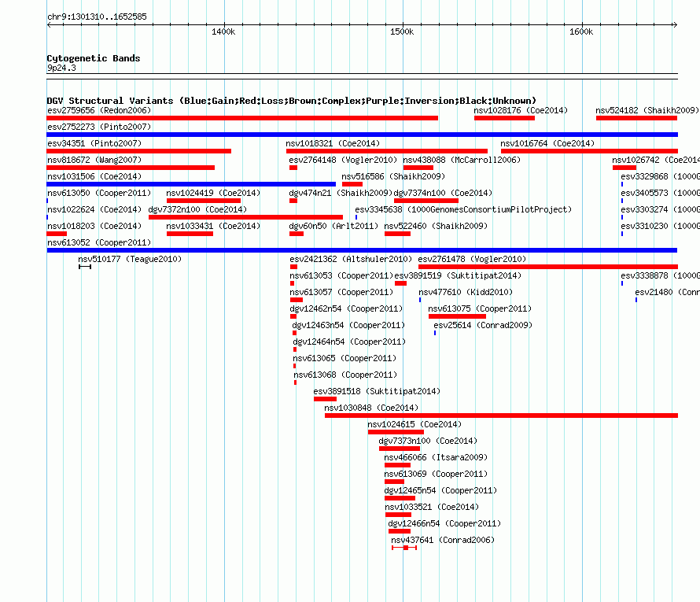Click nsv1018203 (Coe2014) label

tap(94, 226)
